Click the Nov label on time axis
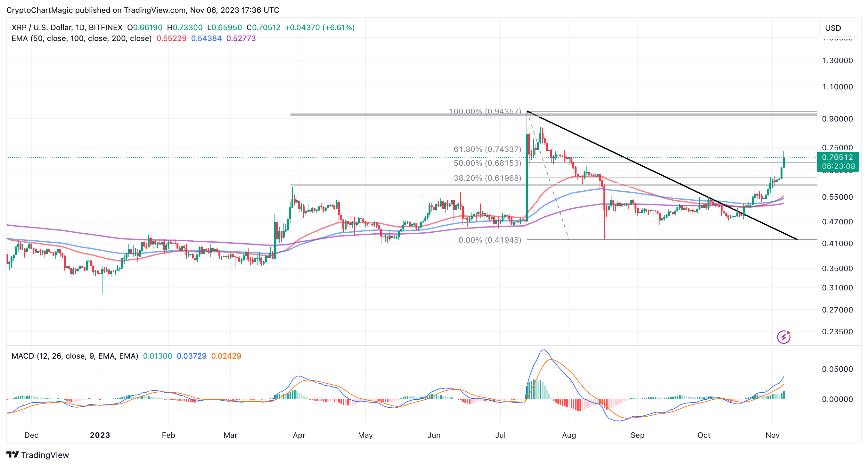This screenshot has height=466, width=868. pyautogui.click(x=772, y=435)
